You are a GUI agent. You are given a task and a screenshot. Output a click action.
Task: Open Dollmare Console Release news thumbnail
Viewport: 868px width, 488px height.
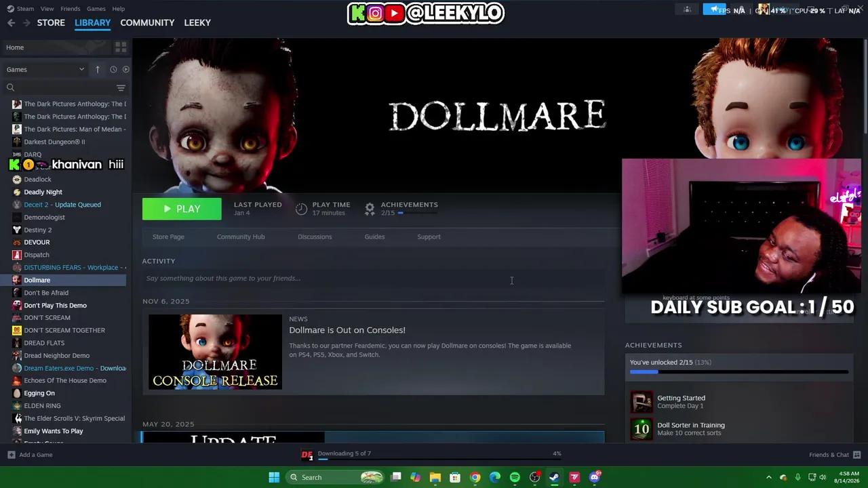coord(215,352)
